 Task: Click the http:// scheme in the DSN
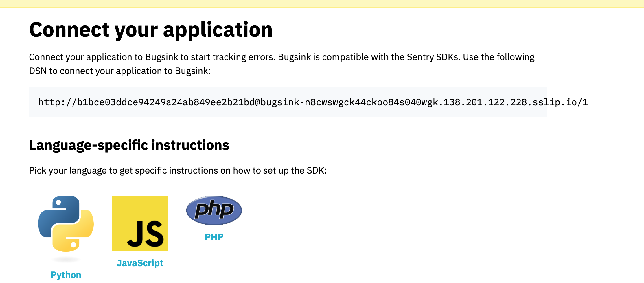pos(58,102)
